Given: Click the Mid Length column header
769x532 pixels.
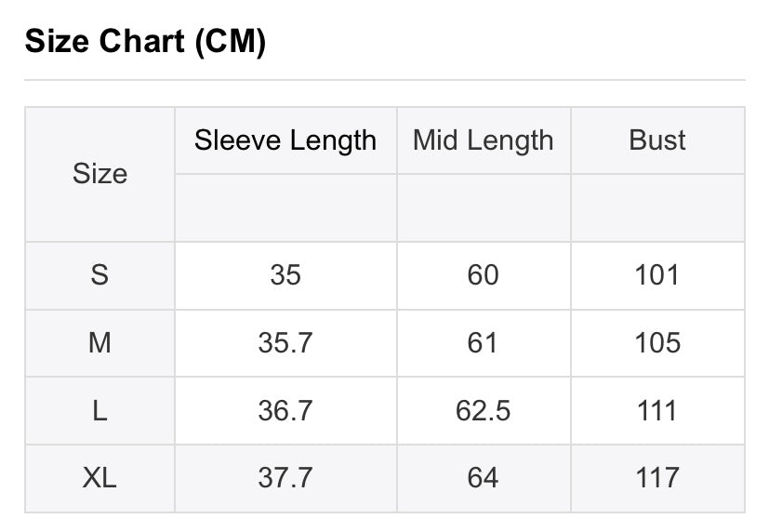Looking at the screenshot, I should [484, 140].
